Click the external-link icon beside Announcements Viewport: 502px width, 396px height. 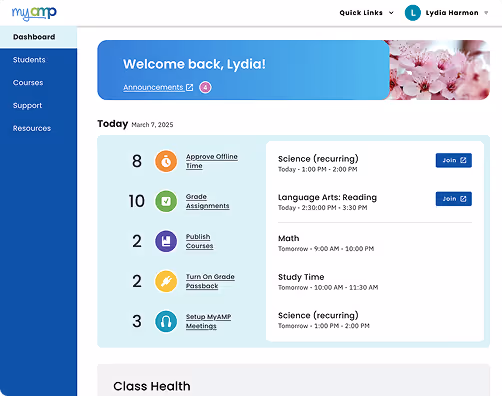[190, 87]
